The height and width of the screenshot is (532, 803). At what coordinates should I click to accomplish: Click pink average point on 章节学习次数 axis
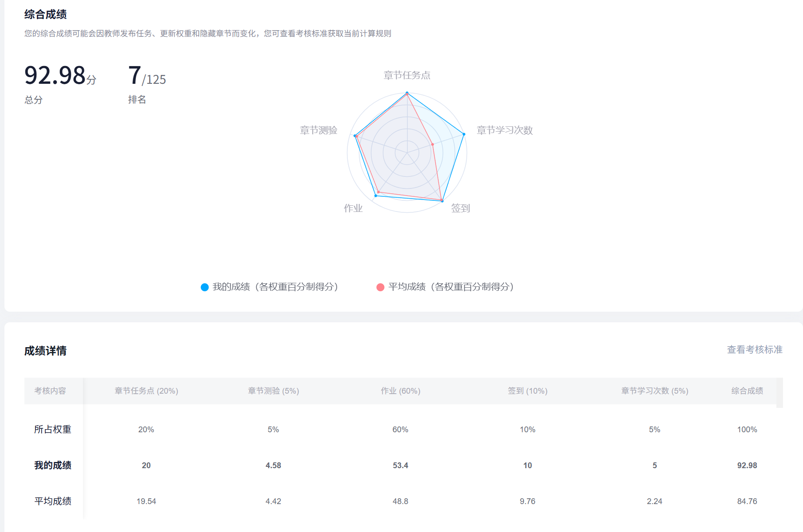pos(433,145)
